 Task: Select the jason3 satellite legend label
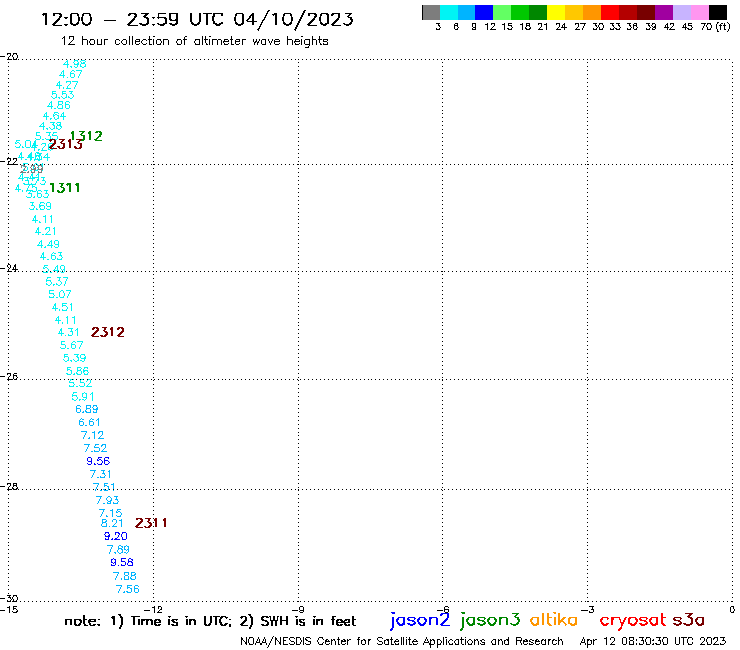pos(490,620)
